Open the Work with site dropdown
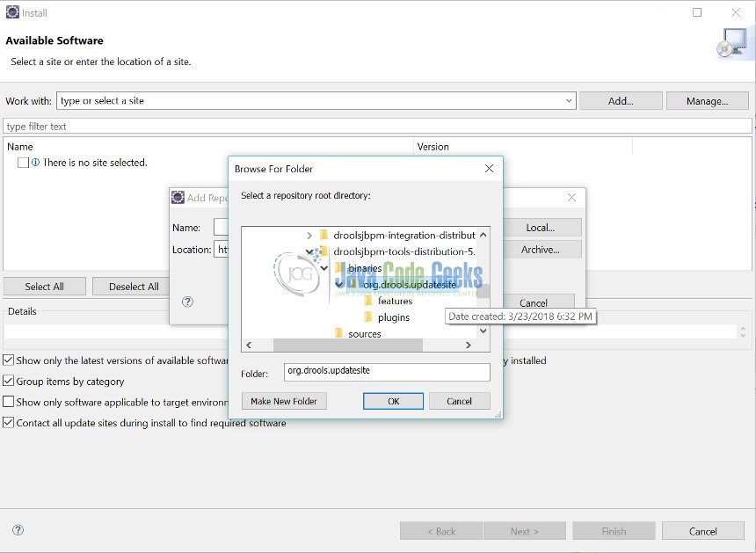Screen dimensions: 756x553 (x=569, y=101)
